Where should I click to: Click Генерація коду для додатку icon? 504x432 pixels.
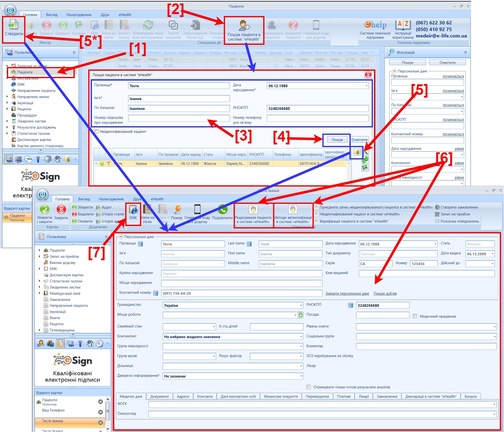[316, 30]
